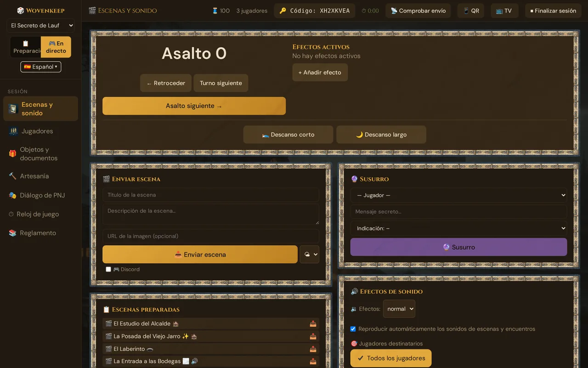Send La Entrada a las Bodegas scene
This screenshot has height=368, width=588.
coord(313,361)
